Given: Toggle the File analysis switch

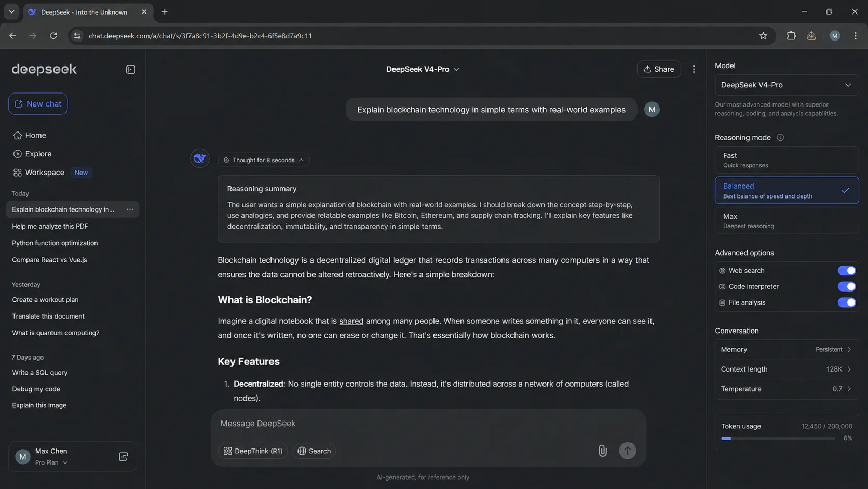Looking at the screenshot, I should tap(846, 302).
